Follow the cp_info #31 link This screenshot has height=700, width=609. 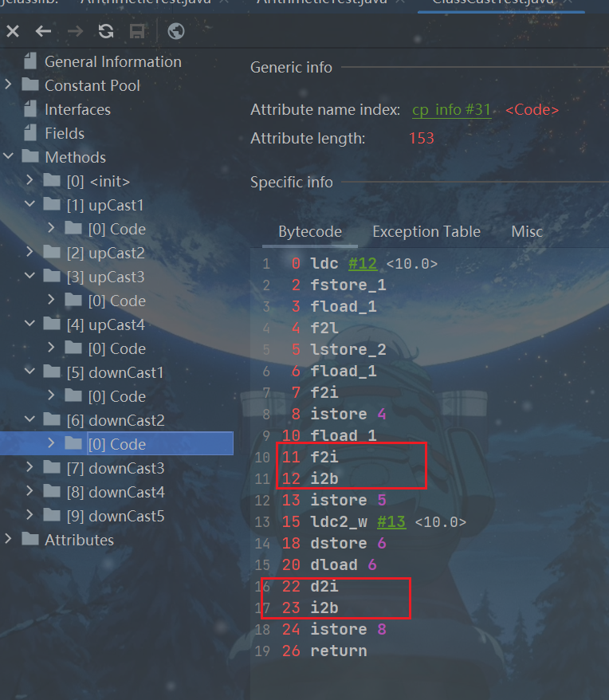(451, 110)
